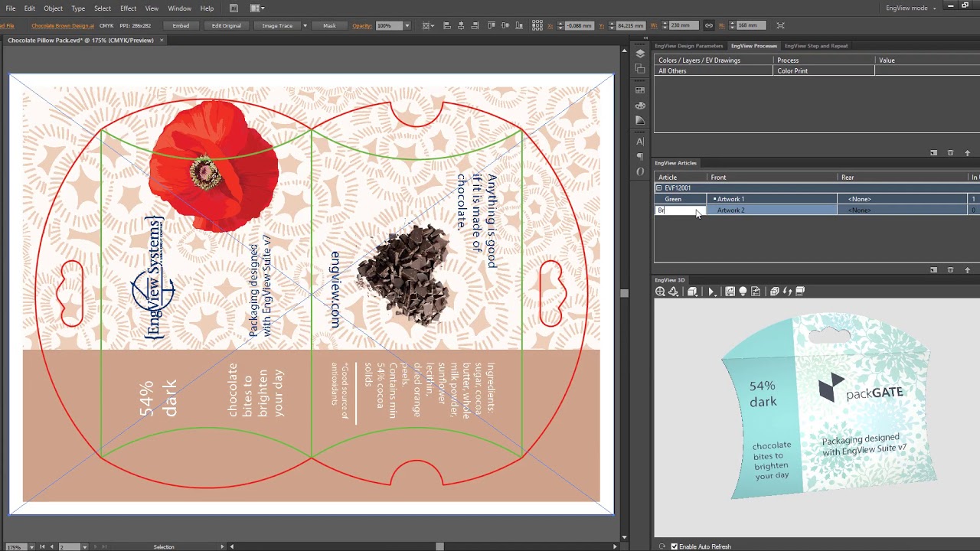The height and width of the screenshot is (551, 980).
Task: Click the Chocolate Brown Design.ai link
Action: point(63,26)
